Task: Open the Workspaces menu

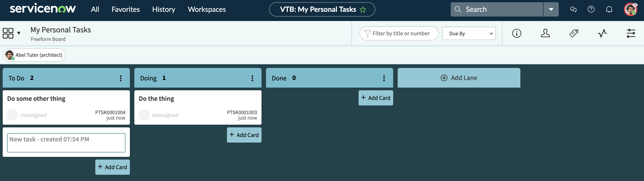Action: click(x=207, y=10)
